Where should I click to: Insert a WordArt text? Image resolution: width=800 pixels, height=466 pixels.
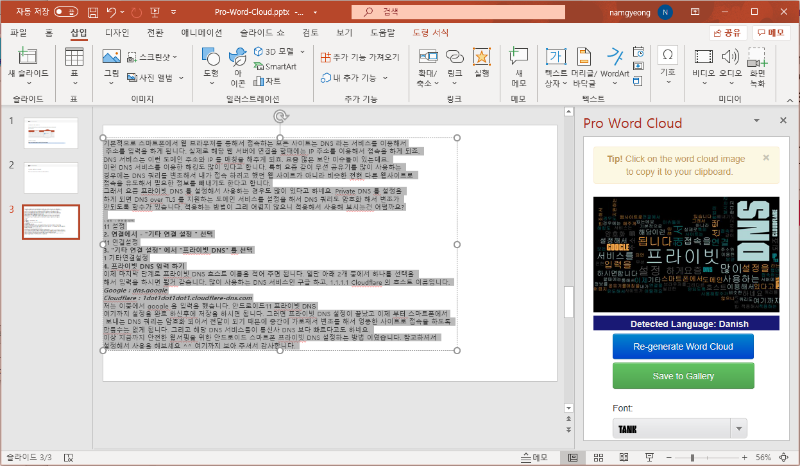(x=615, y=60)
